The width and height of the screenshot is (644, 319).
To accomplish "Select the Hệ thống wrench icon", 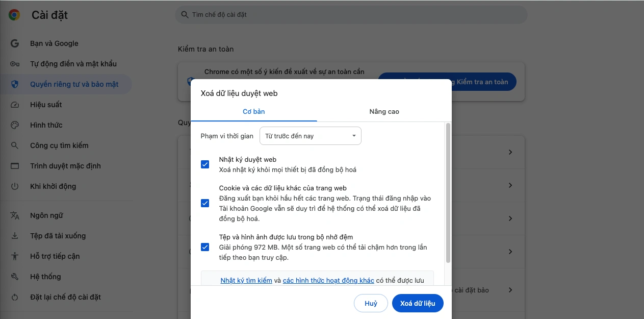I will click(14, 276).
